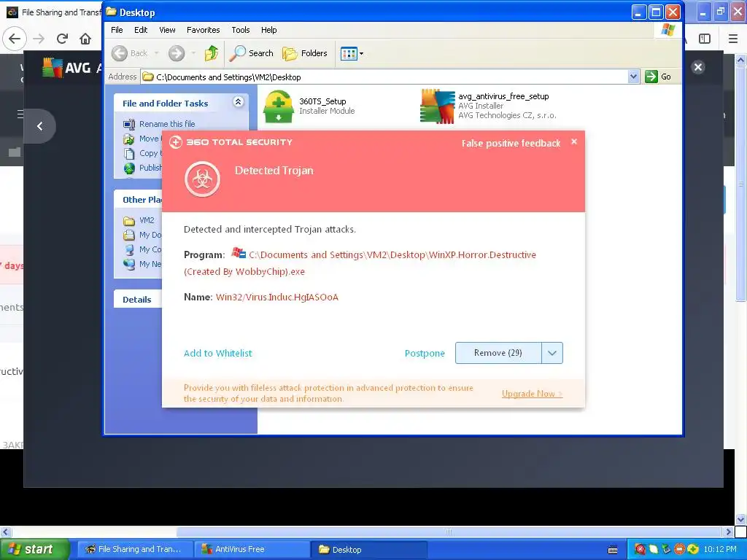Click the previous image chevron

tap(40, 126)
